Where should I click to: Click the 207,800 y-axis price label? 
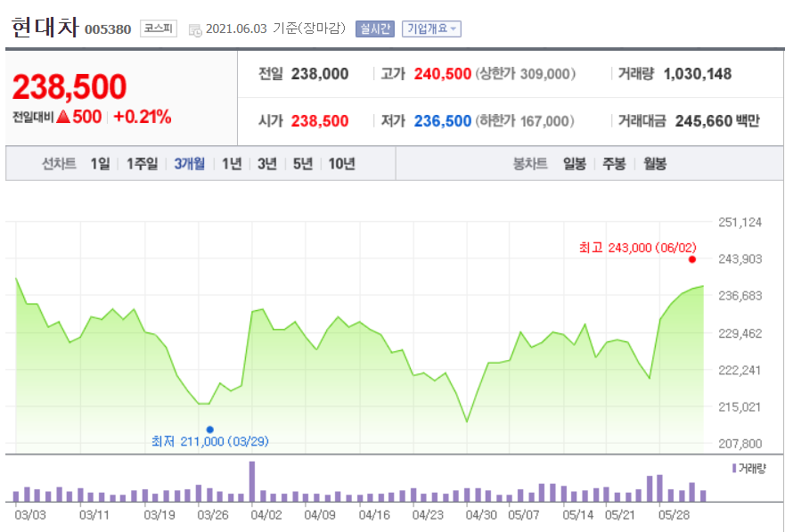point(740,444)
